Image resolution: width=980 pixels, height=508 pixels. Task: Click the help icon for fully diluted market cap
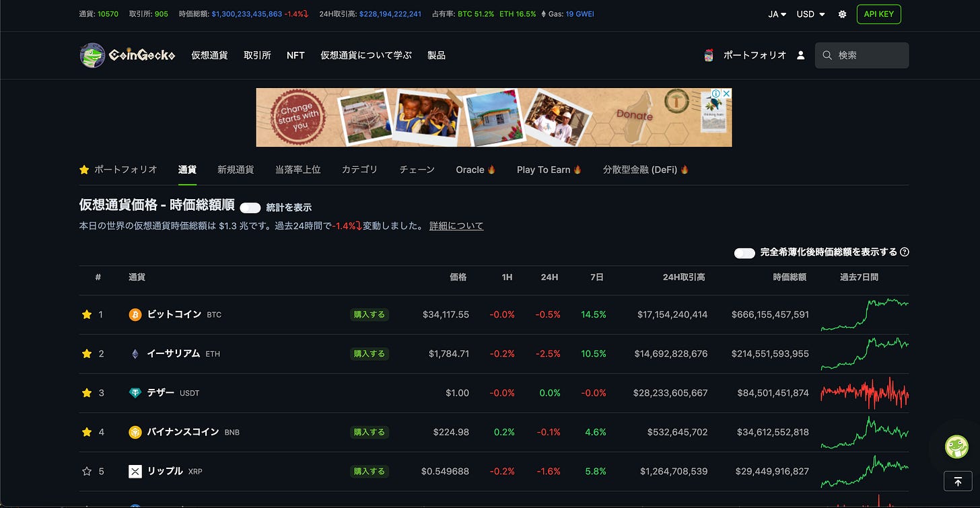point(905,252)
